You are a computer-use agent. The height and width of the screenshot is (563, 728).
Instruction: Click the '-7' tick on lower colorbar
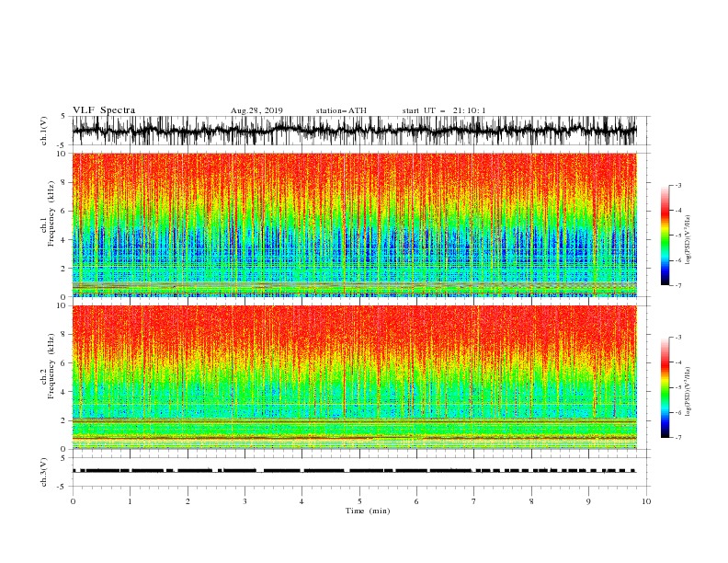click(x=678, y=437)
